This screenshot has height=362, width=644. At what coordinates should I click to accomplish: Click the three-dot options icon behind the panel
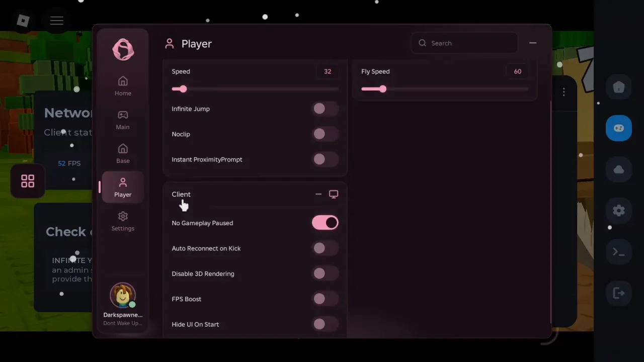(x=564, y=92)
